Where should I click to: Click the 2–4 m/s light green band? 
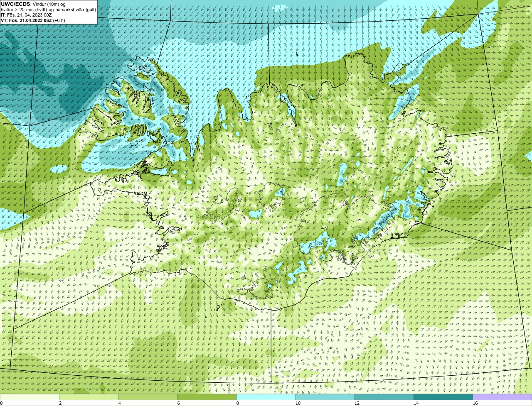click(x=89, y=397)
